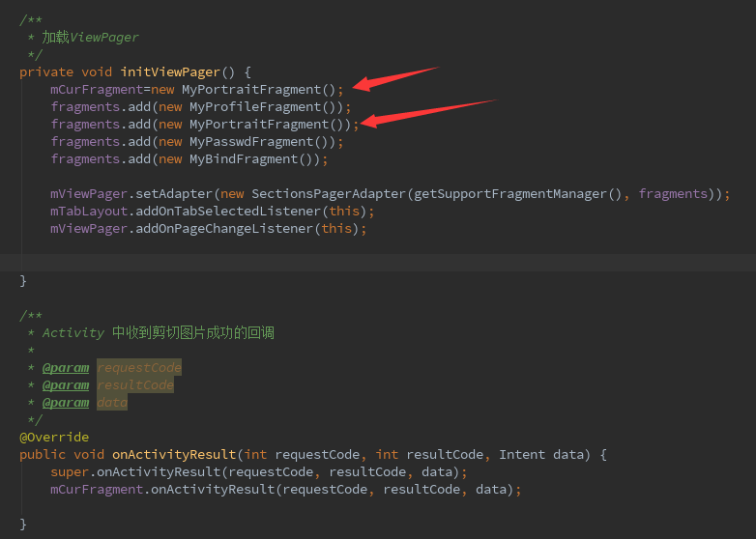Click addOnTabSelectedListener method name

228,211
